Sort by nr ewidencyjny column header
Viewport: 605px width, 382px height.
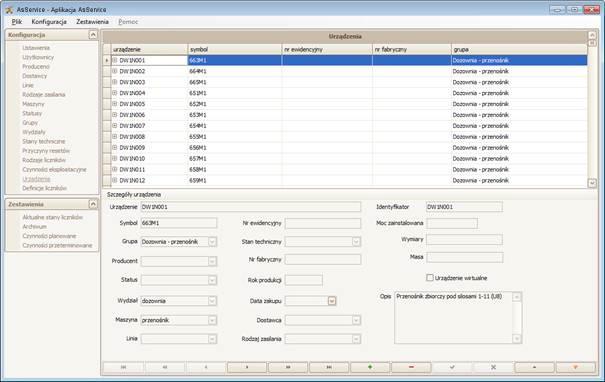pos(327,49)
